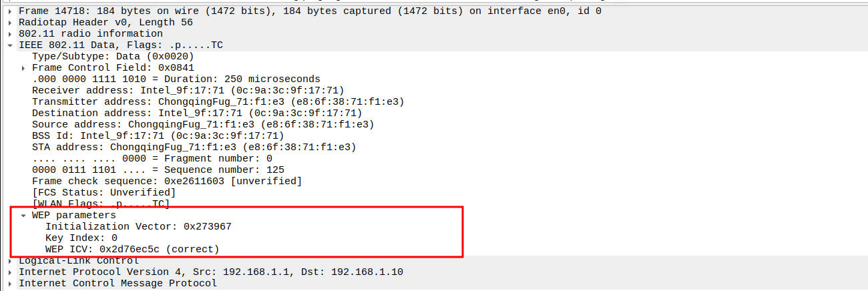Expand the Frame 14718 tree row
The image size is (868, 291).
[x=10, y=11]
